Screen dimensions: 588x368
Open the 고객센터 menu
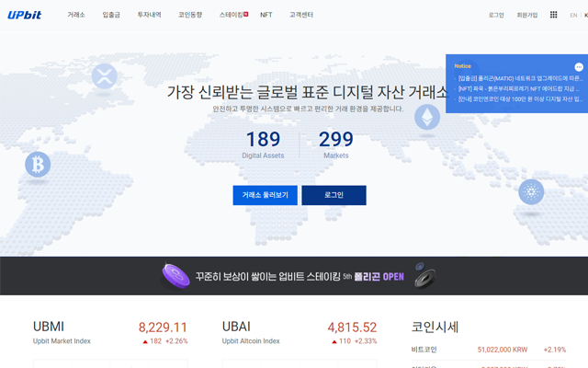click(x=301, y=15)
